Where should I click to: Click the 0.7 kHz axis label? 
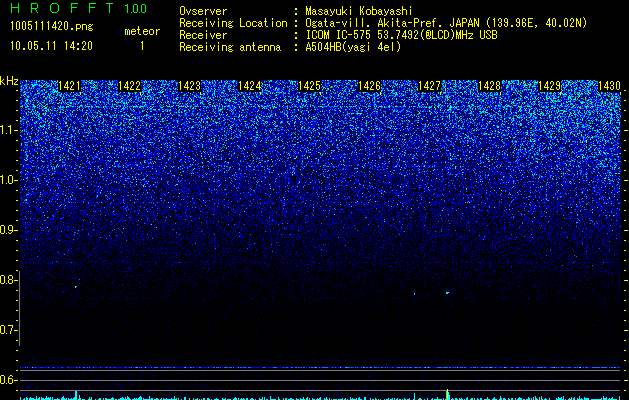8,330
